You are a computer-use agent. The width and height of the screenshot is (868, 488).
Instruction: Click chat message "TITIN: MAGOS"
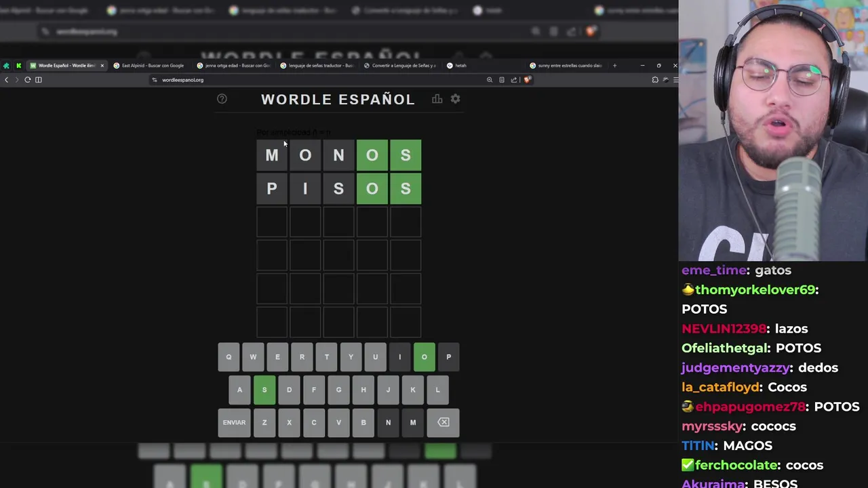727,446
